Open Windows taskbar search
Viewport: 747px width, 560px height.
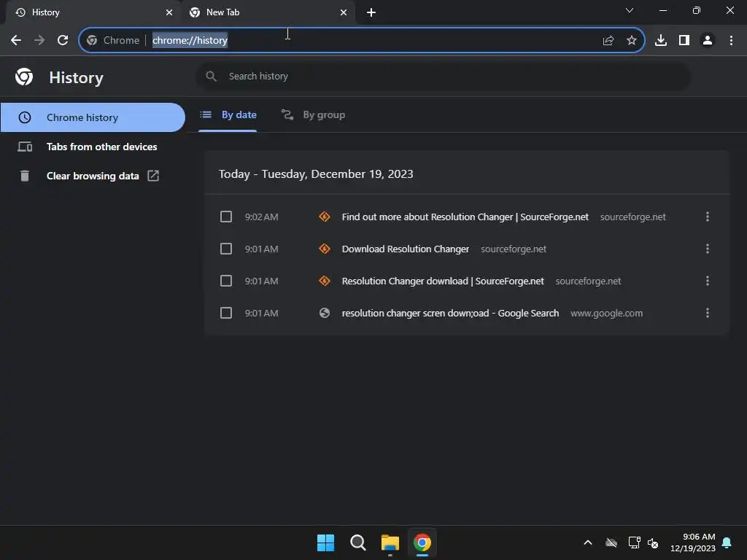[357, 542]
